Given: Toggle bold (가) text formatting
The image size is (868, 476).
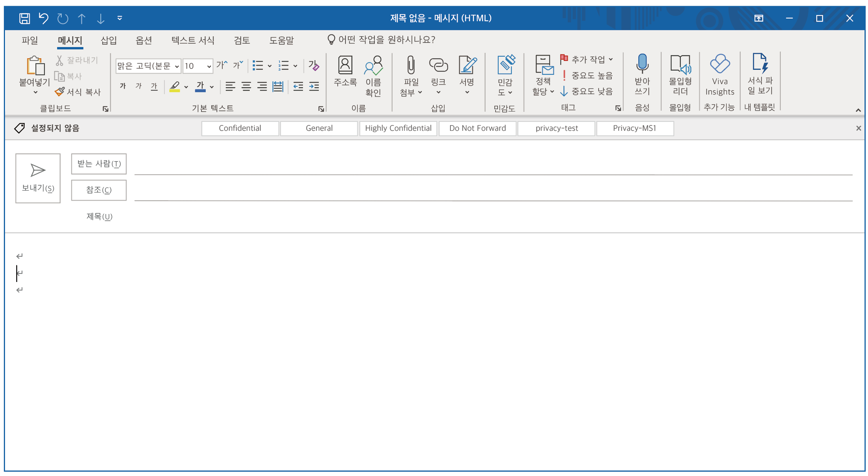Looking at the screenshot, I should 123,86.
